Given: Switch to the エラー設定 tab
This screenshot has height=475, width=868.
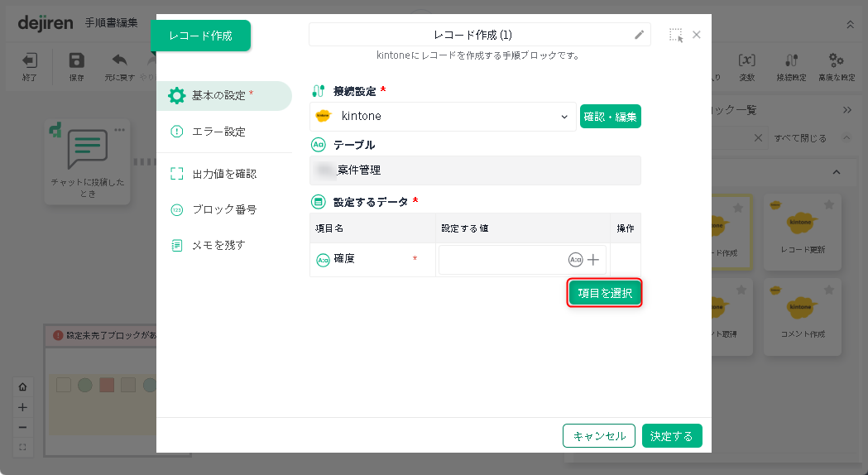Looking at the screenshot, I should 218,132.
